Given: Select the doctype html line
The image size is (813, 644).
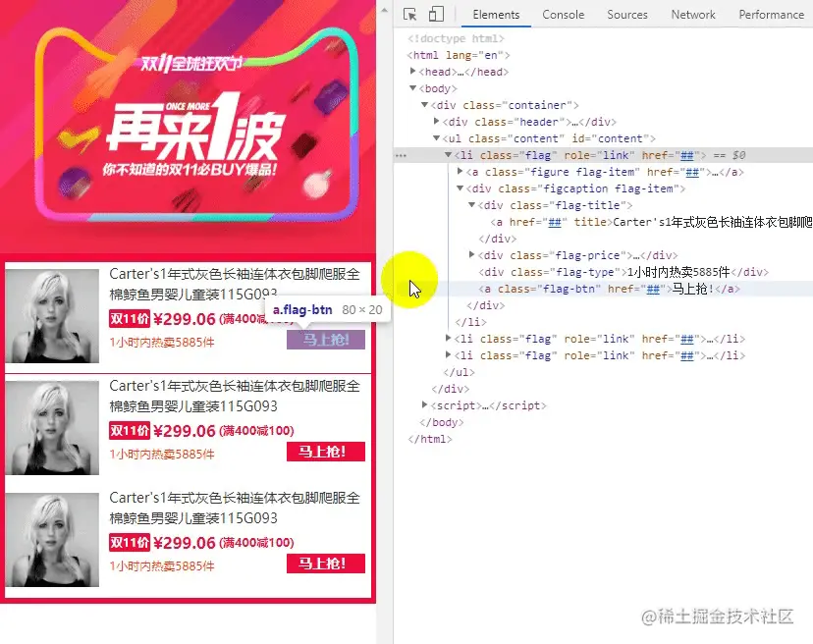Looking at the screenshot, I should 456,38.
